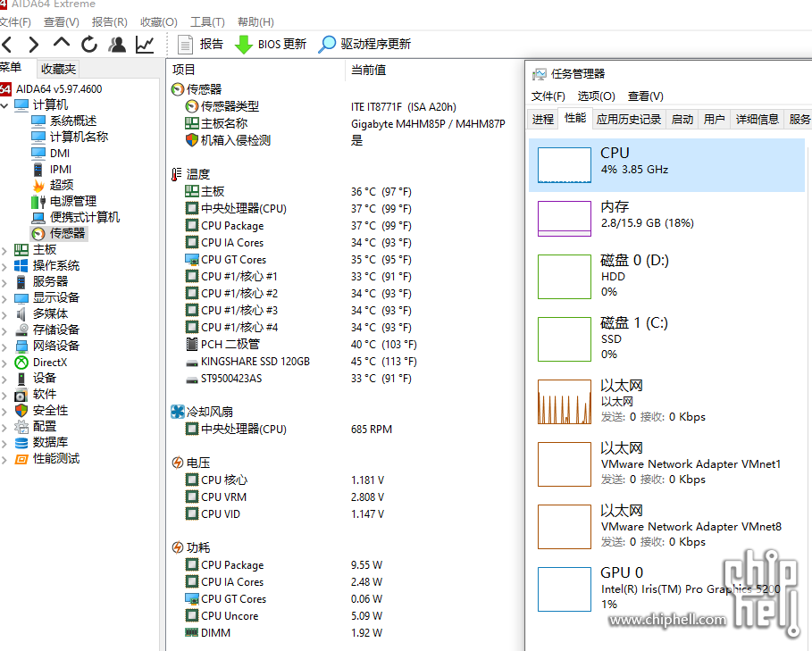Select the CPU Package temperature row
The width and height of the screenshot is (812, 651).
(346, 226)
